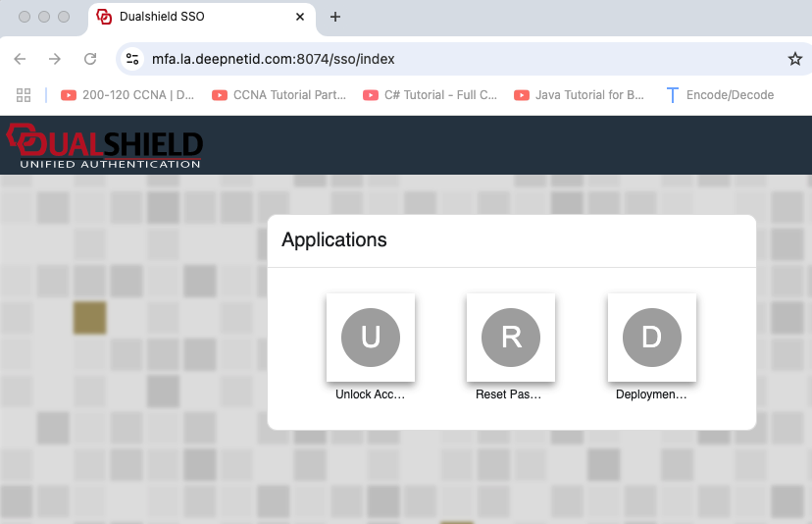The height and width of the screenshot is (524, 812).
Task: Open the Unlock Account app circle icon
Action: pos(370,337)
